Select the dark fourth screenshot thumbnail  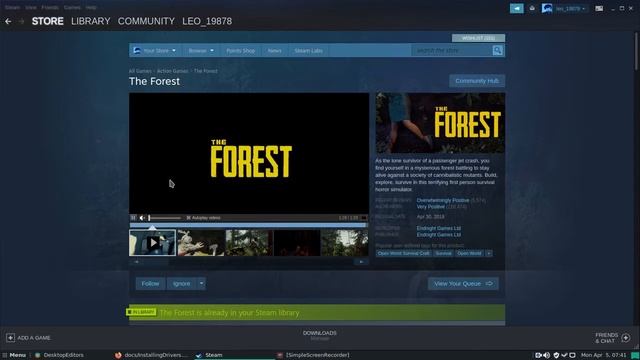tap(297, 243)
